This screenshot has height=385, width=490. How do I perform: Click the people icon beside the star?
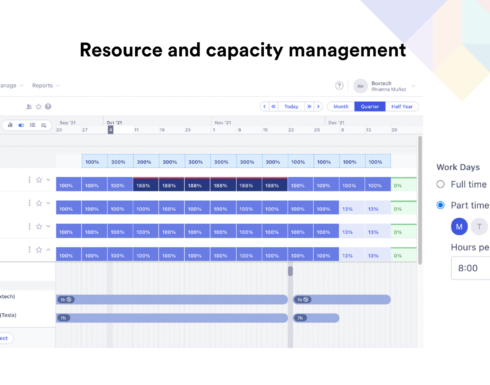pos(29,107)
